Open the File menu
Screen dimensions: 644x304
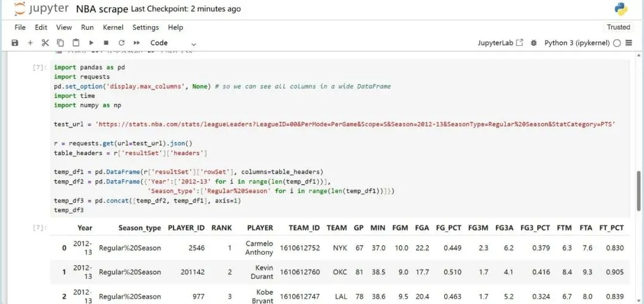pos(20,27)
